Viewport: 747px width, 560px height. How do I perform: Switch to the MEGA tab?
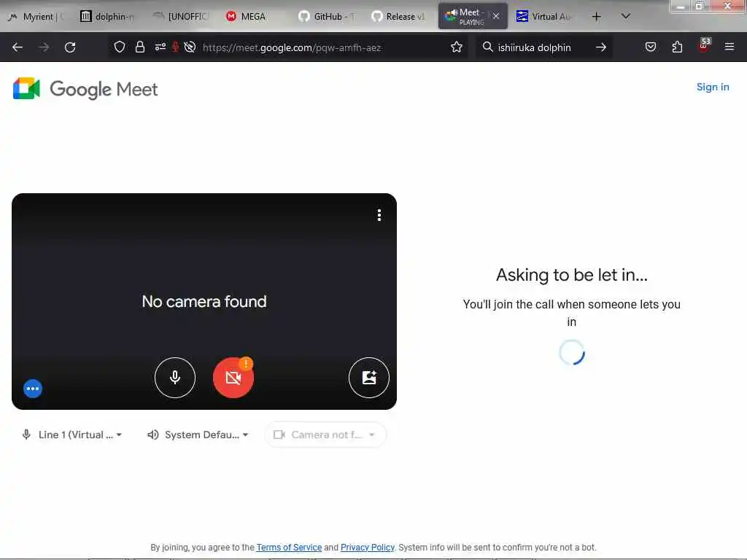tap(252, 17)
